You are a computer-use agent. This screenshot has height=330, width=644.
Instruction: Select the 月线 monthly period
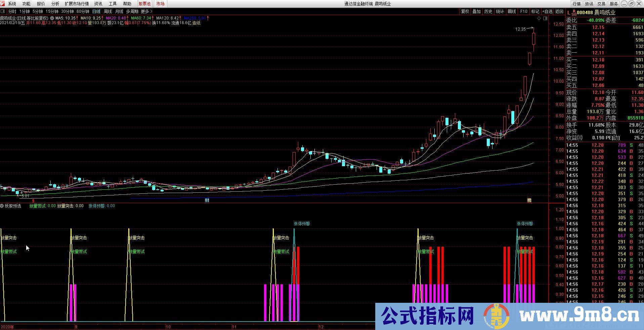tap(119, 11)
